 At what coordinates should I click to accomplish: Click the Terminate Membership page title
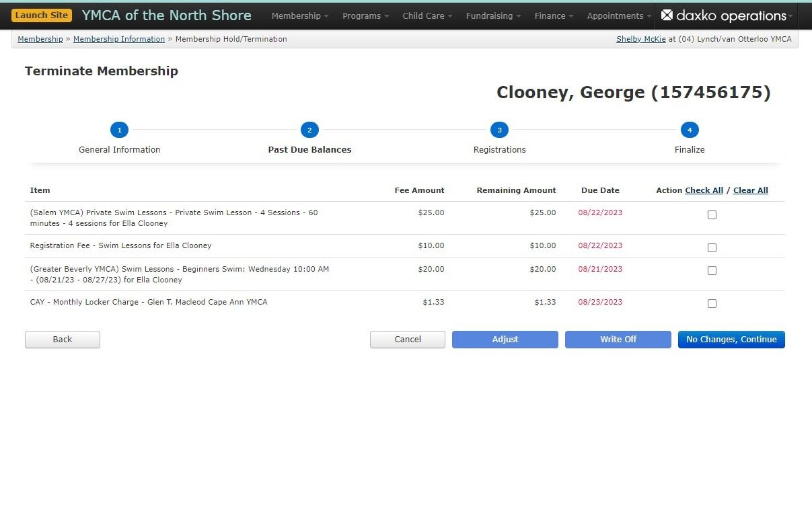coord(102,71)
